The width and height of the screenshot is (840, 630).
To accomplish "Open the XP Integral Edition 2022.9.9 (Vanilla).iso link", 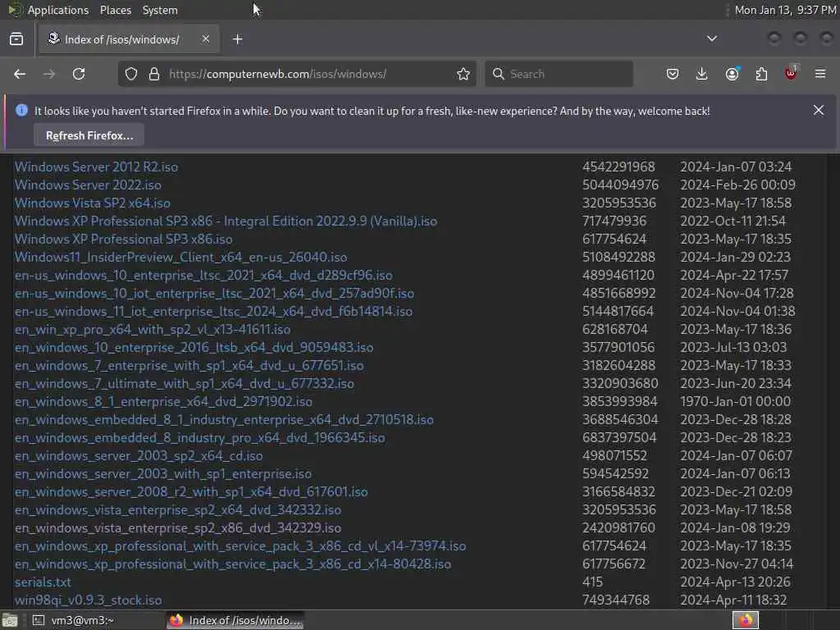I will pyautogui.click(x=226, y=221).
